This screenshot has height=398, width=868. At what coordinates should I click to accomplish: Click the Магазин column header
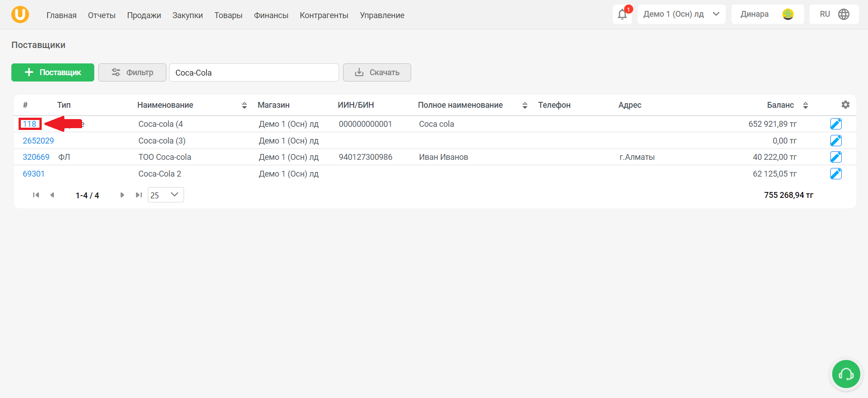click(x=273, y=105)
